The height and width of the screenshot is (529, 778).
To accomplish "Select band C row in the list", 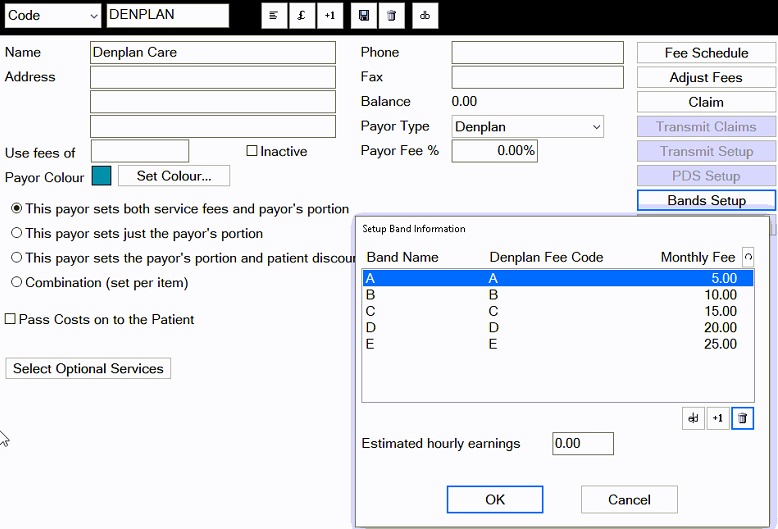I will (556, 311).
